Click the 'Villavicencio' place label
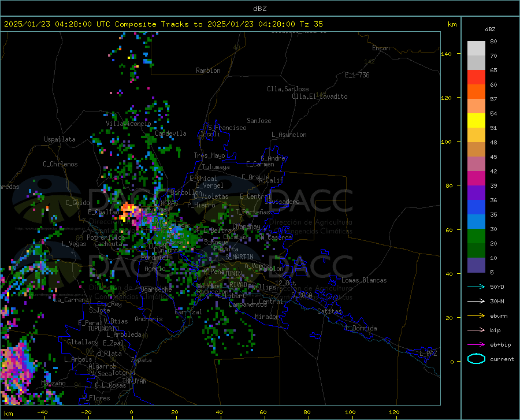Image resolution: width=520 pixels, height=420 pixels. 128,124
